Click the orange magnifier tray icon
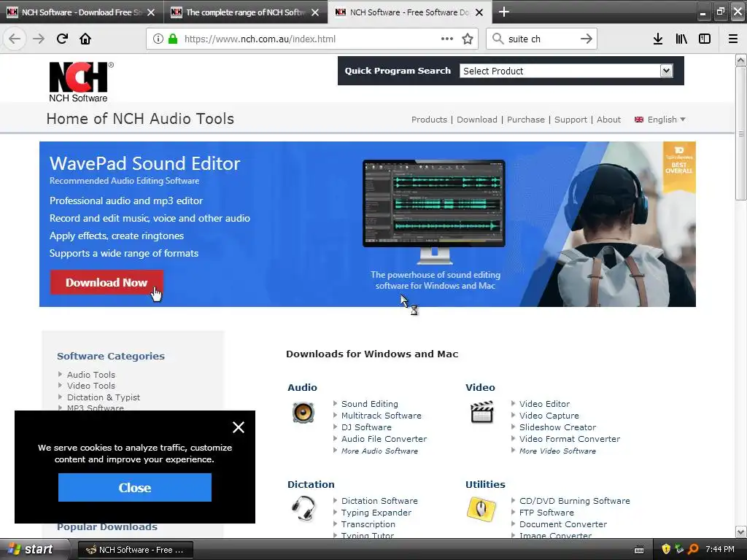Image resolution: width=747 pixels, height=560 pixels. 693,549
